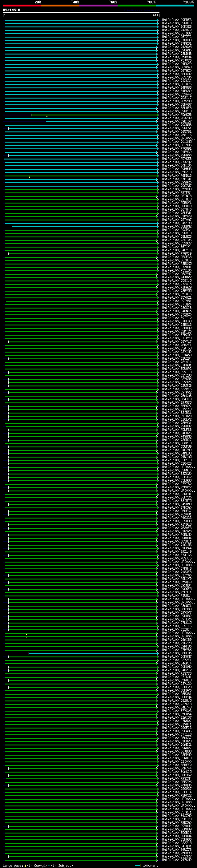This screenshot has width=197, height=868.
Task: Click the UniRef100_B4FG89 label
Action: click(176, 91)
